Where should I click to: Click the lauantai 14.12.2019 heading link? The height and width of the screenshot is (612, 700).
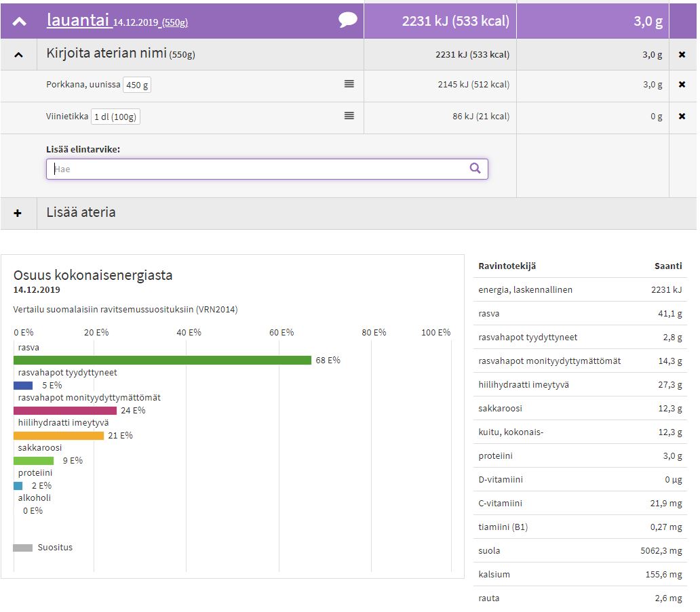click(117, 21)
